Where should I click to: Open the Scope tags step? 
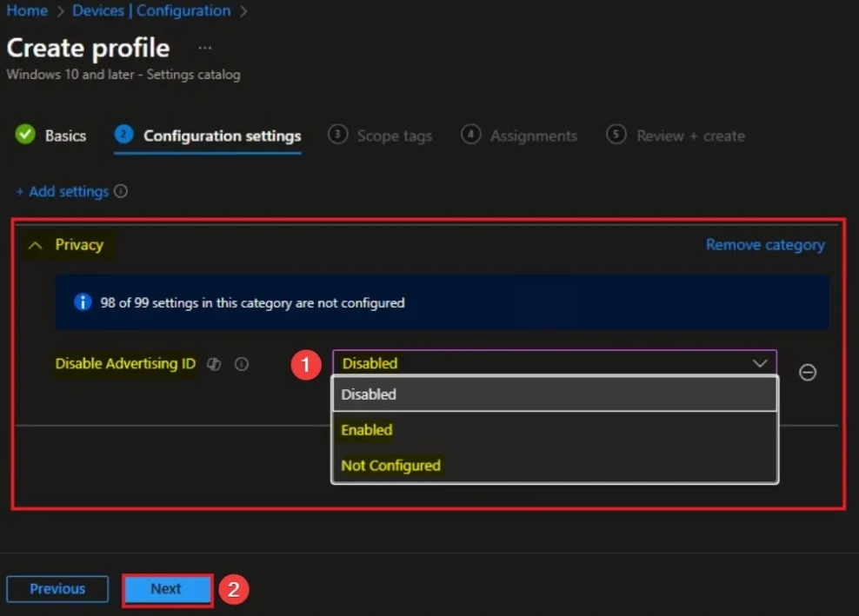(380, 136)
